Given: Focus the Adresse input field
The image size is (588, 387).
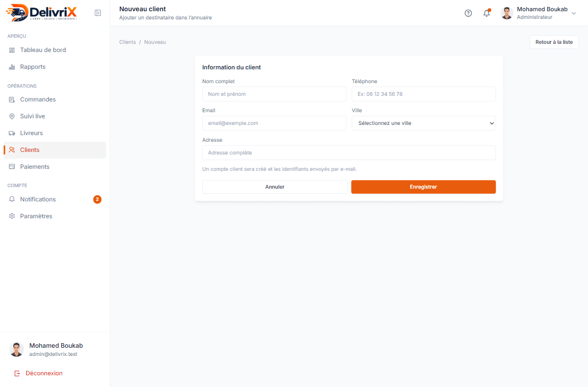Looking at the screenshot, I should click(349, 153).
